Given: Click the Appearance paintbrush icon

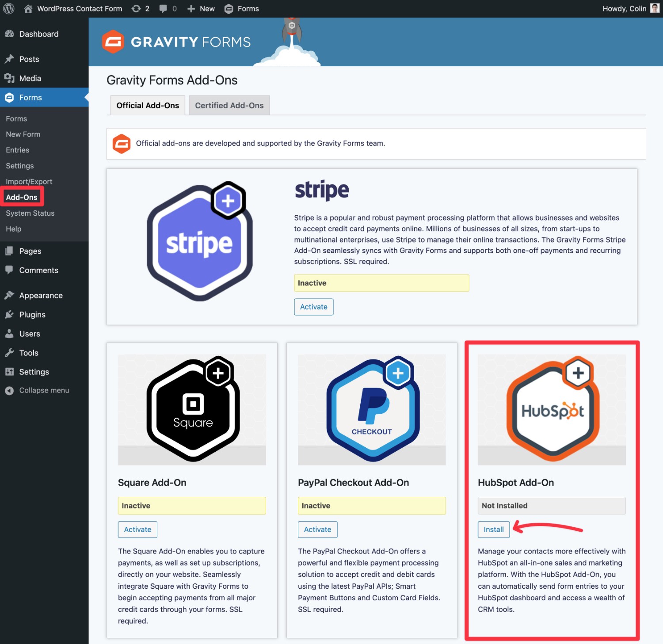Looking at the screenshot, I should pos(9,295).
